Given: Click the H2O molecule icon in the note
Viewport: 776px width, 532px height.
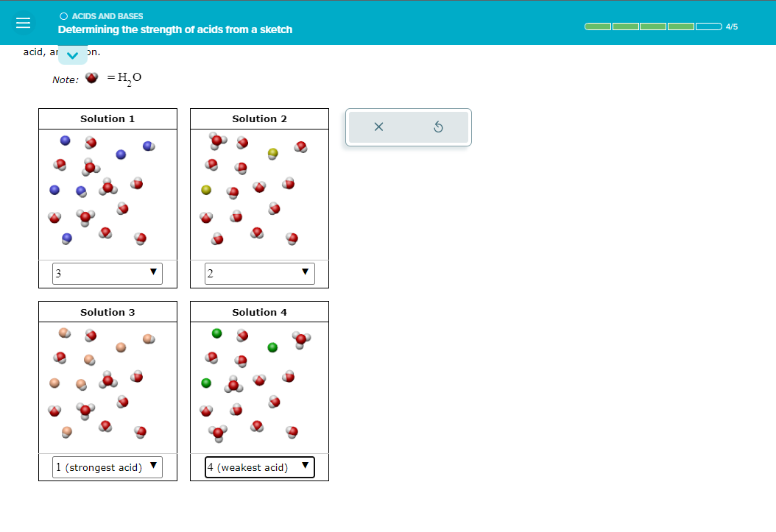Looking at the screenshot, I should (91, 77).
